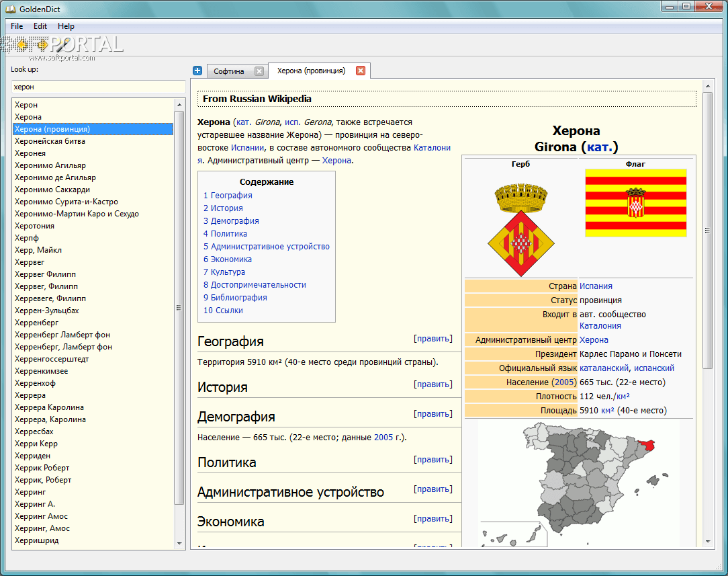Image resolution: width=728 pixels, height=576 pixels.
Task: Jump to contents entry 1 География
Action: [x=228, y=196]
